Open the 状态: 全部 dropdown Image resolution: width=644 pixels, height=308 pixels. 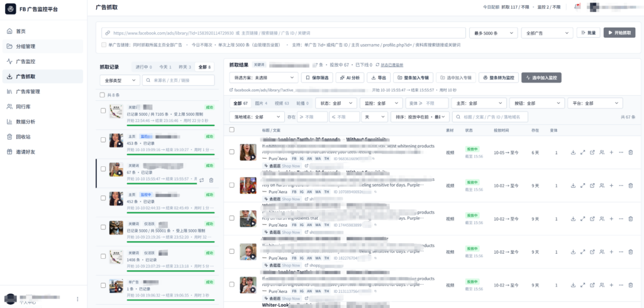tap(336, 103)
